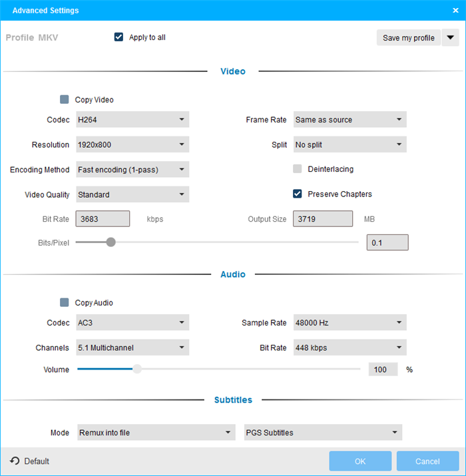Click the video Bit Rate field 3683

(x=103, y=218)
